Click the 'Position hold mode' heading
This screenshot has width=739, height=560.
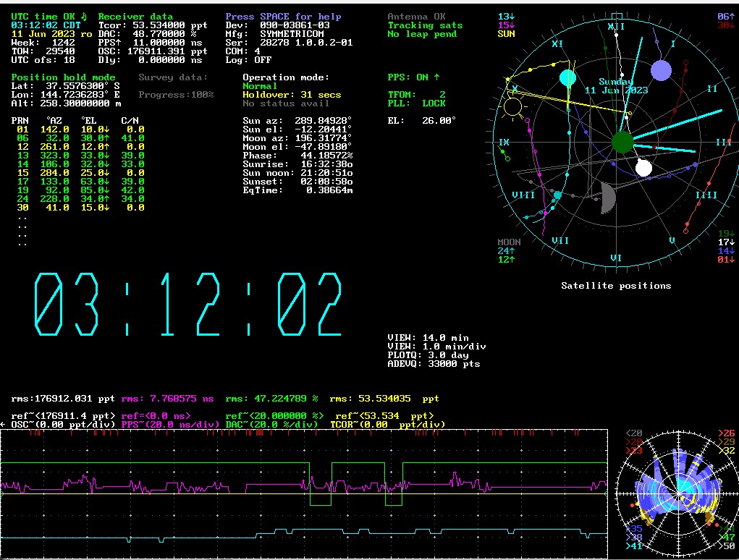click(63, 77)
